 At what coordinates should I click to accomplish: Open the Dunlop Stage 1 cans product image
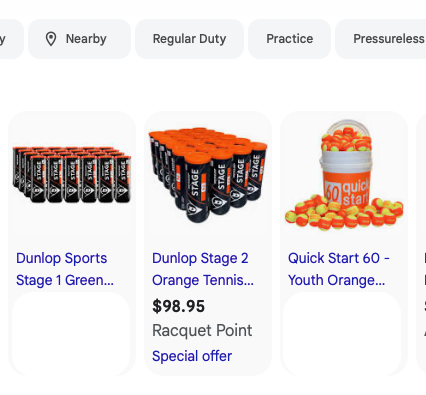pyautogui.click(x=72, y=174)
